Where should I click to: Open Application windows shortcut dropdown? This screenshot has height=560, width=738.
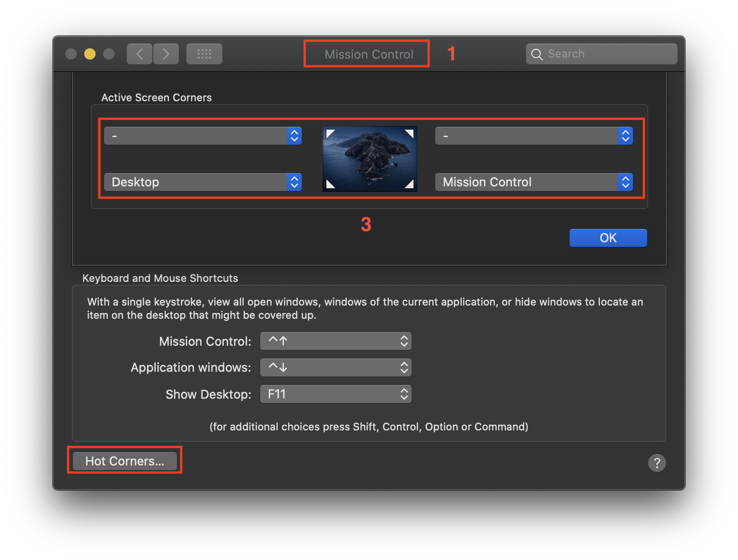point(335,367)
